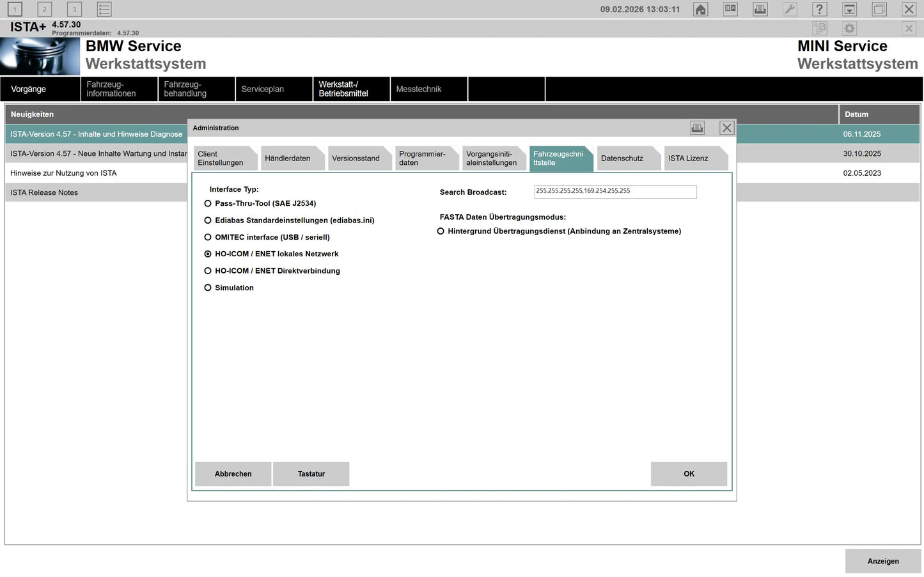Click the Abbrechen button
This screenshot has height=577, width=924.
coord(233,474)
